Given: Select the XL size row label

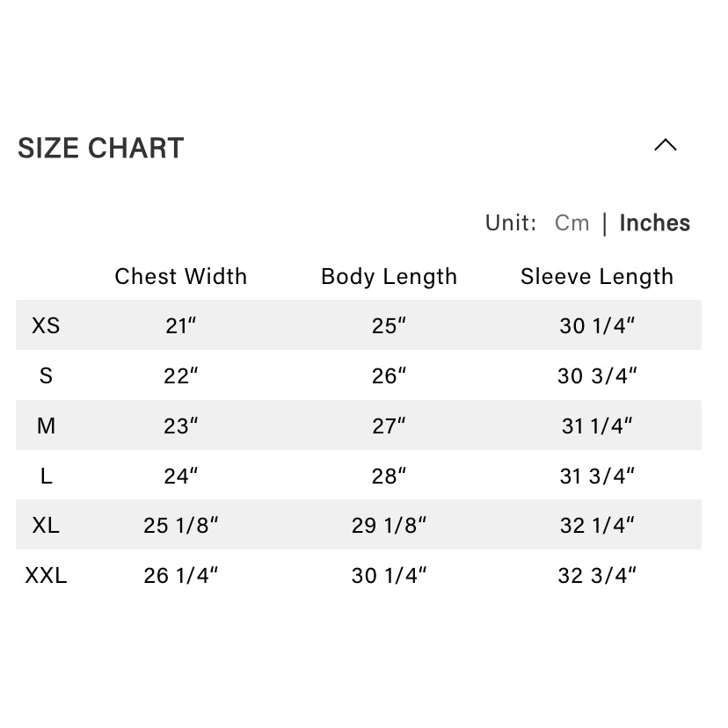Looking at the screenshot, I should click(x=46, y=526).
